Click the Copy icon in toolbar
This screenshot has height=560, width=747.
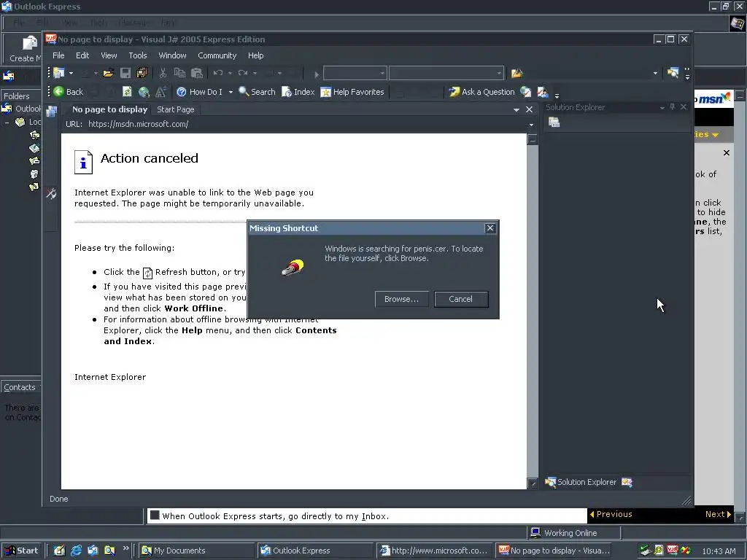pyautogui.click(x=179, y=73)
